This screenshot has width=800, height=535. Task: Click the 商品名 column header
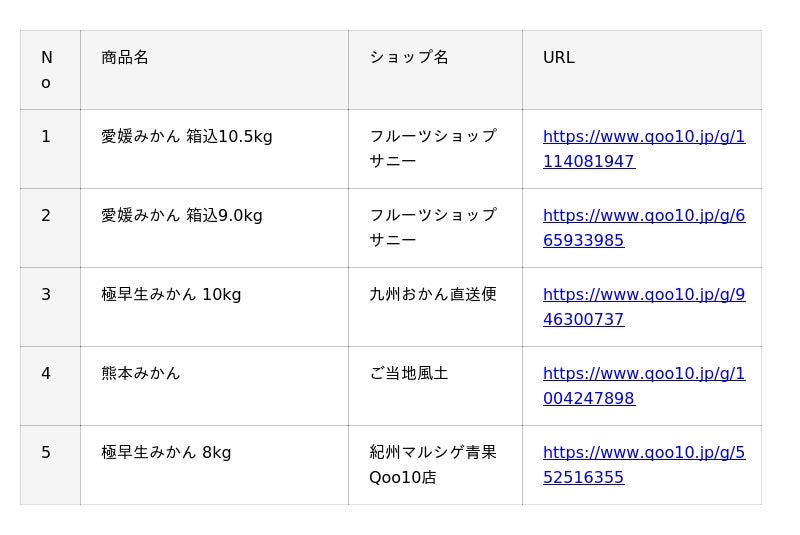125,58
